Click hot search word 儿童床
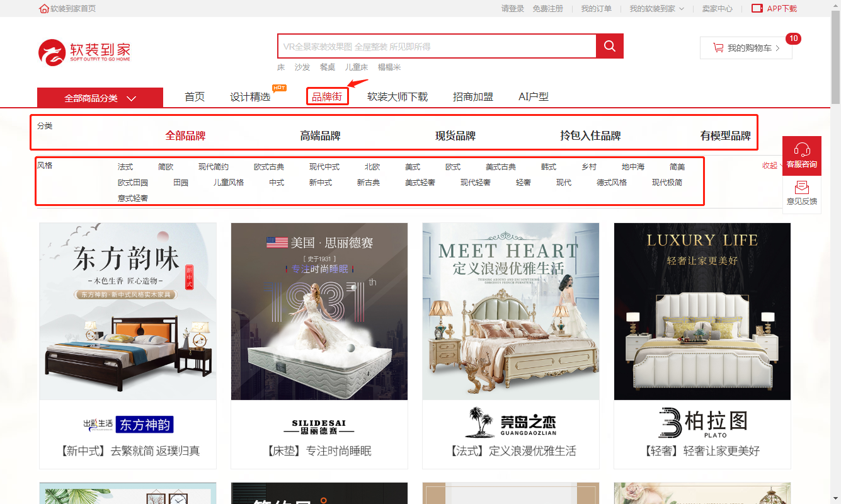Image resolution: width=841 pixels, height=504 pixels. click(x=357, y=67)
